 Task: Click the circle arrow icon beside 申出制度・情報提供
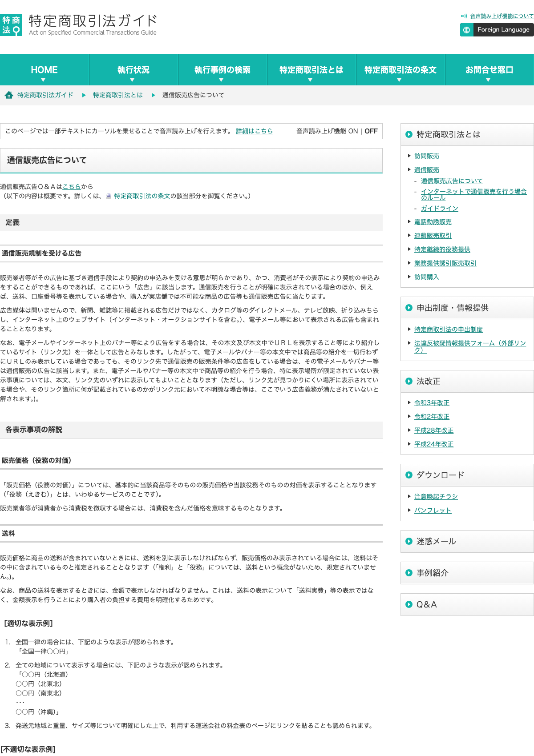pos(409,308)
